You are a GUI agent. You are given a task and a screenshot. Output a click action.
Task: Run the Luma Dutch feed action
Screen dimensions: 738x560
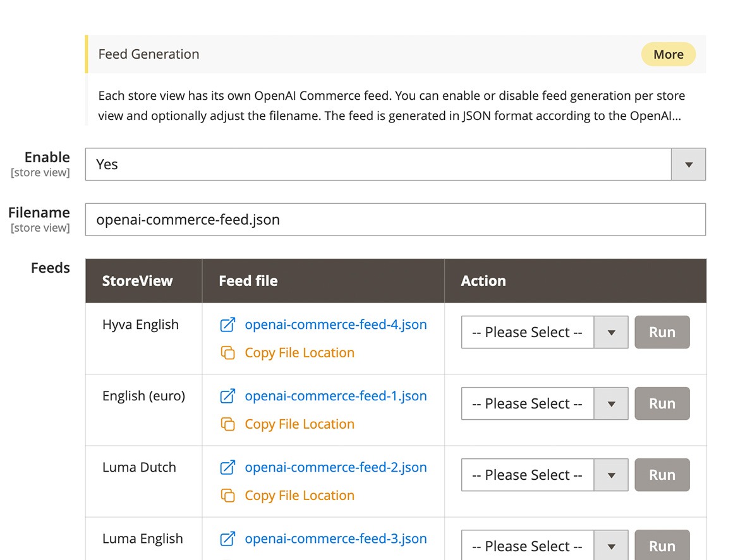(x=662, y=475)
